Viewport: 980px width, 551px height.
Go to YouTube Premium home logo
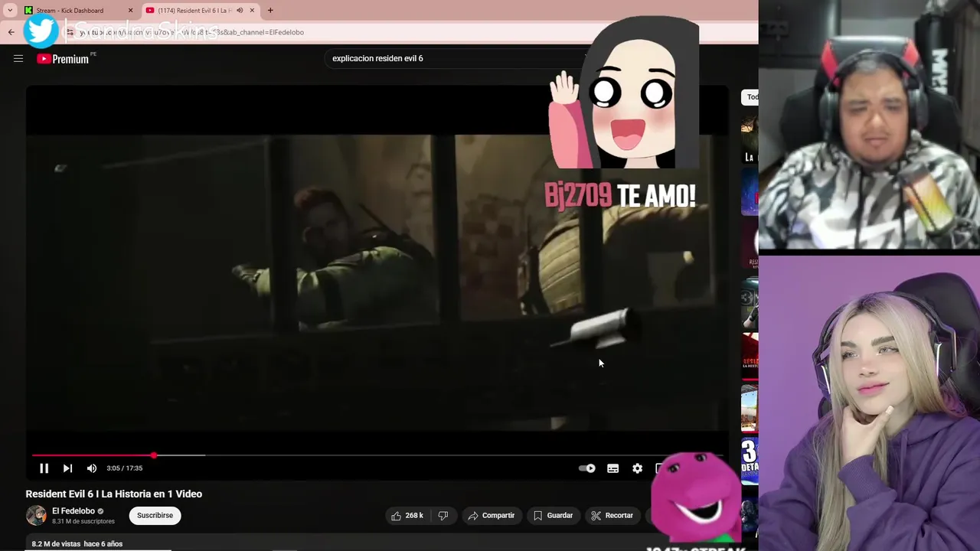[64, 59]
